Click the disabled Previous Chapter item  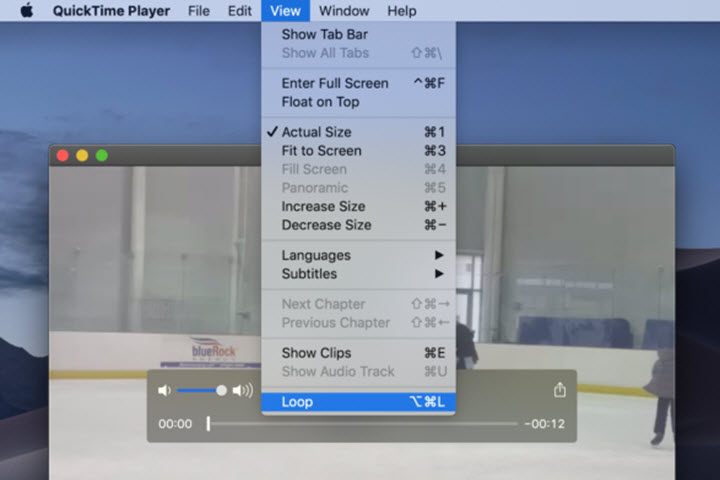(359, 323)
